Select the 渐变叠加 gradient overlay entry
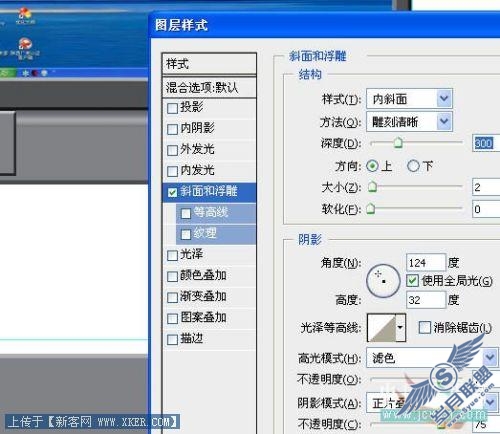 click(x=209, y=297)
